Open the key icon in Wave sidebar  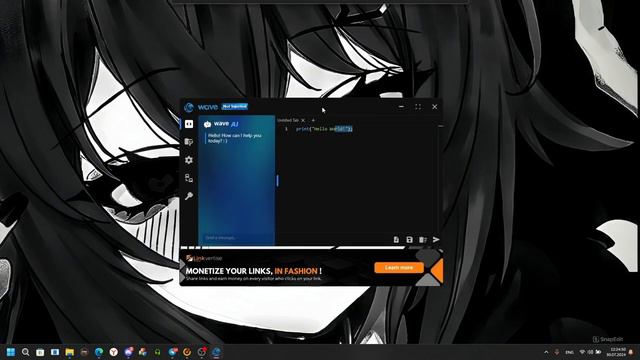point(189,196)
